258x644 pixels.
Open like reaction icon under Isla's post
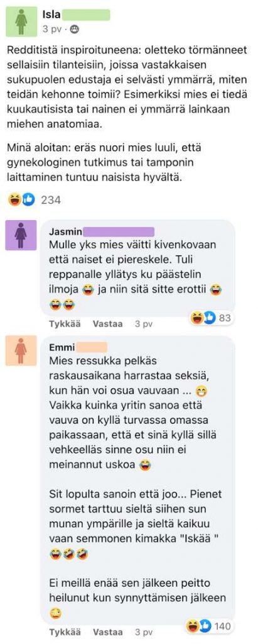coord(28,200)
